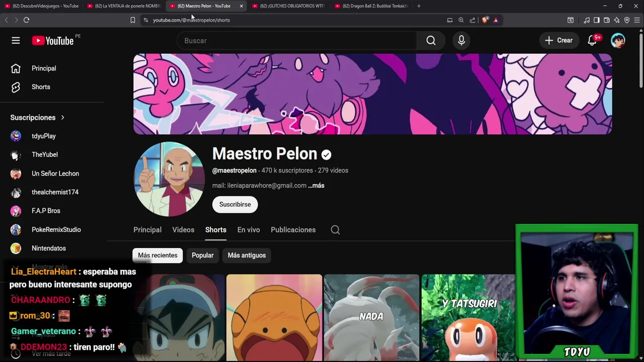Click the Crear button
The width and height of the screenshot is (644, 362).
(x=558, y=41)
